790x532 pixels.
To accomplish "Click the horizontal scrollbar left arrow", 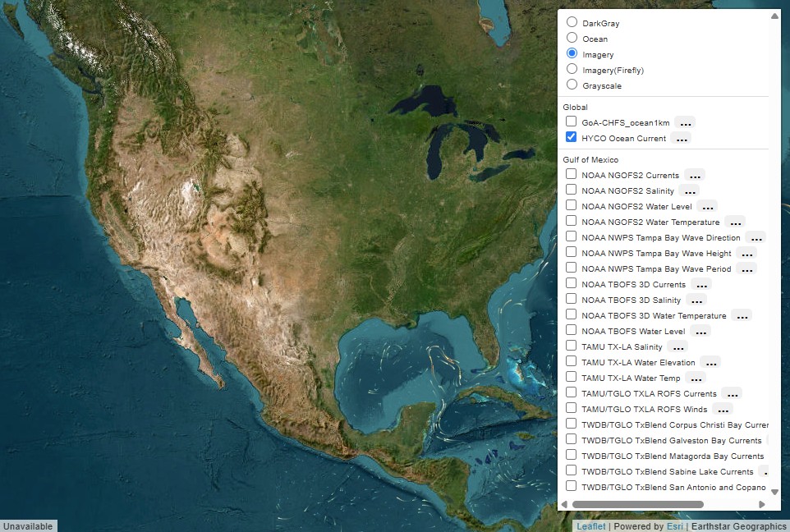I will [x=564, y=504].
